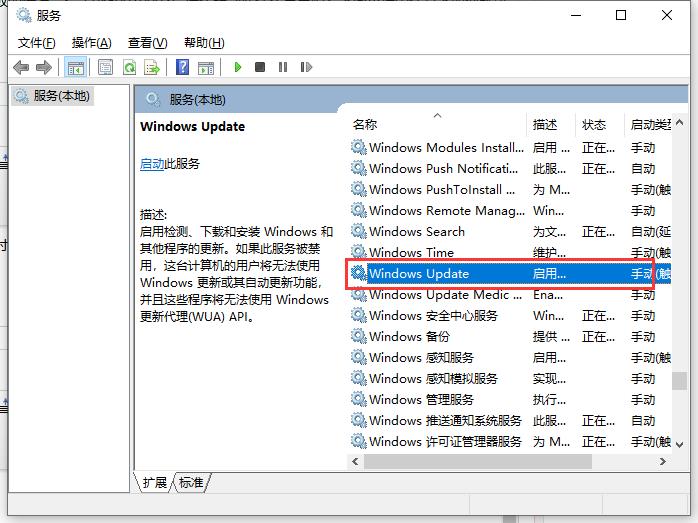The height and width of the screenshot is (523, 698).
Task: Click the 服务 title bar app icon
Action: [24, 16]
